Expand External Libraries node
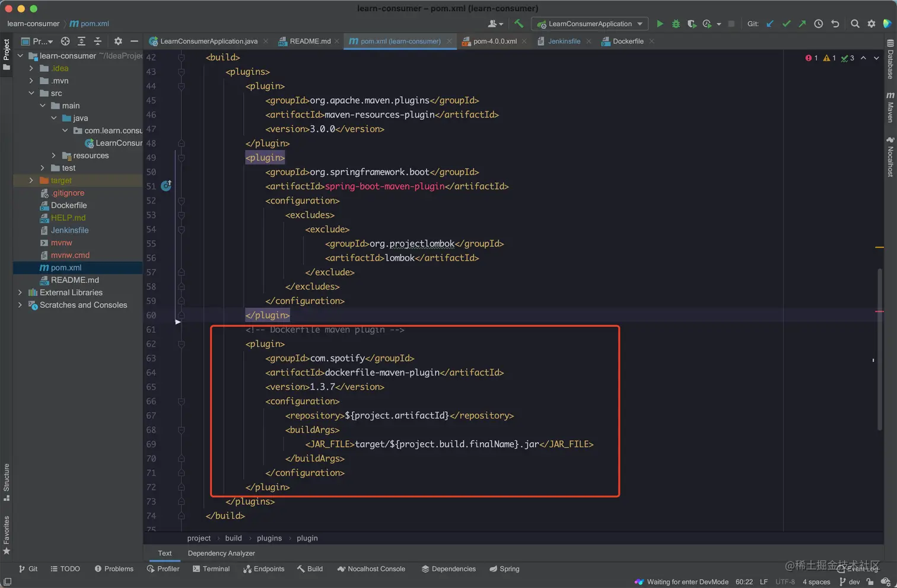 click(x=20, y=293)
